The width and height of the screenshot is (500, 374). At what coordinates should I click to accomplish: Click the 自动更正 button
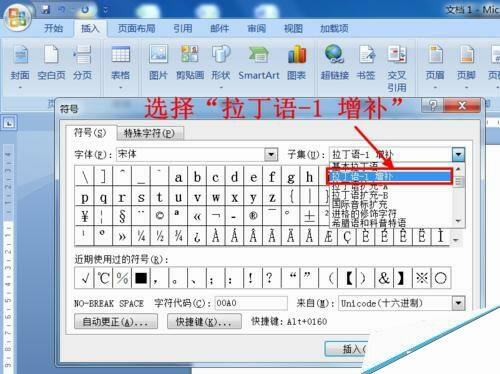click(116, 322)
